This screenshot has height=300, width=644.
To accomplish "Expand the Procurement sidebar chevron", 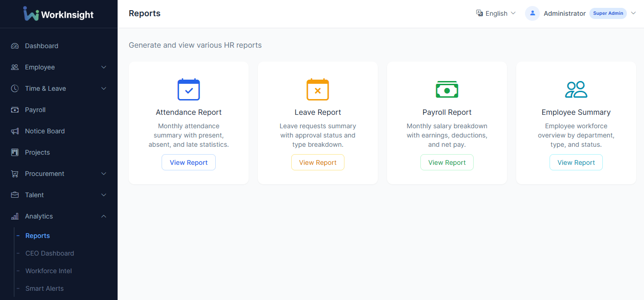I will coord(104,174).
